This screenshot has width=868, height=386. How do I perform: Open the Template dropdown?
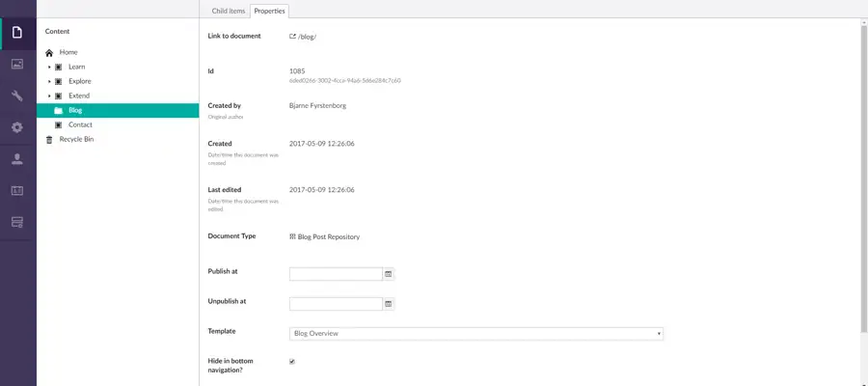pos(476,333)
